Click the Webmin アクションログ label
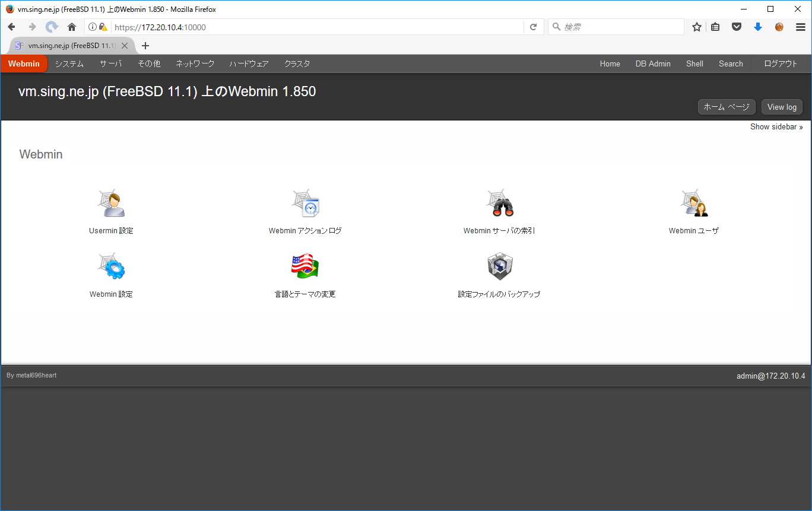Viewport: 812px width, 511px height. point(305,231)
